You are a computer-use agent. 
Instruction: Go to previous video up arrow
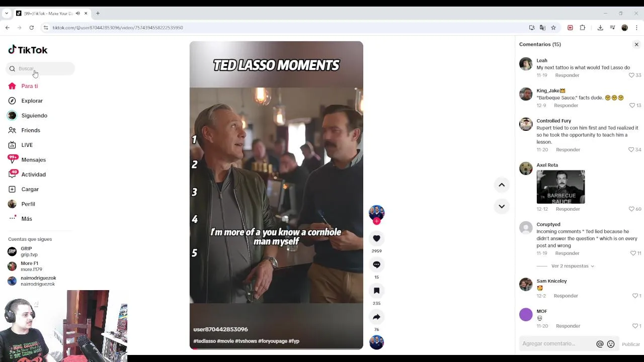tap(502, 185)
